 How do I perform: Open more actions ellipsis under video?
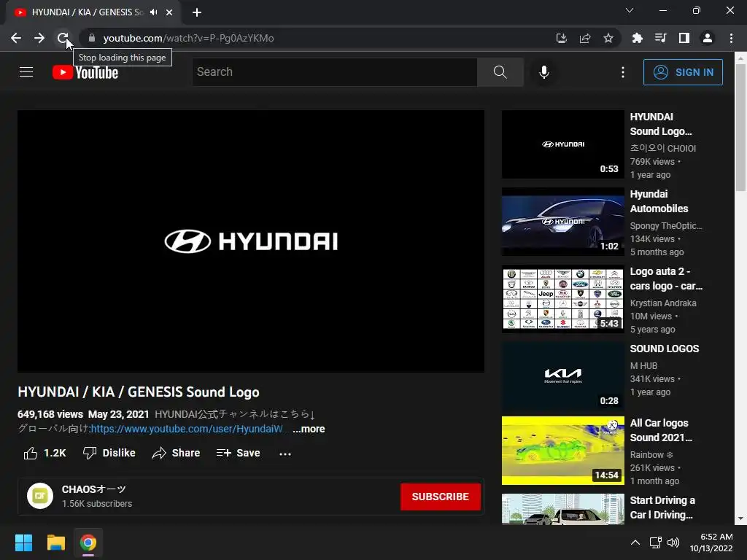tap(285, 454)
